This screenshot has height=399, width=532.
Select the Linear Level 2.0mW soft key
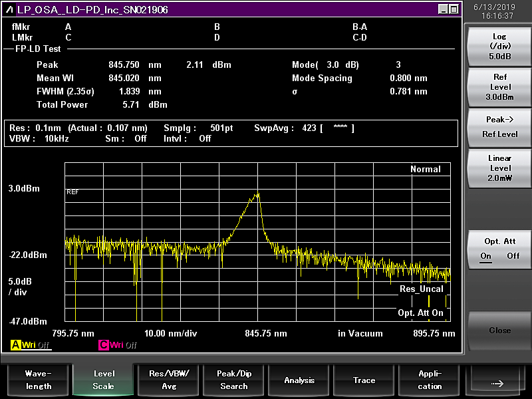pyautogui.click(x=499, y=168)
